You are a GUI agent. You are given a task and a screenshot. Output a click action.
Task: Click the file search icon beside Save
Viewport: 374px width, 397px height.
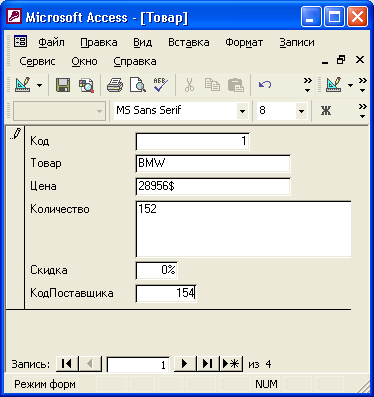[x=86, y=85]
